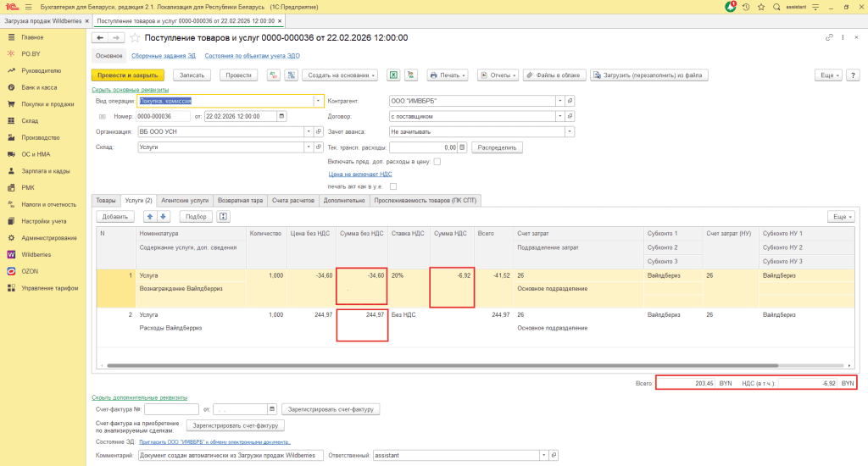
Task: Open the 'Создать на основании' dropdown
Action: (x=340, y=75)
